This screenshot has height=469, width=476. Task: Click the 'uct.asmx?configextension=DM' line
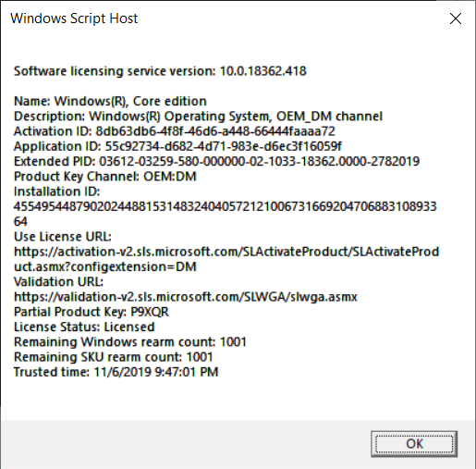tap(105, 266)
